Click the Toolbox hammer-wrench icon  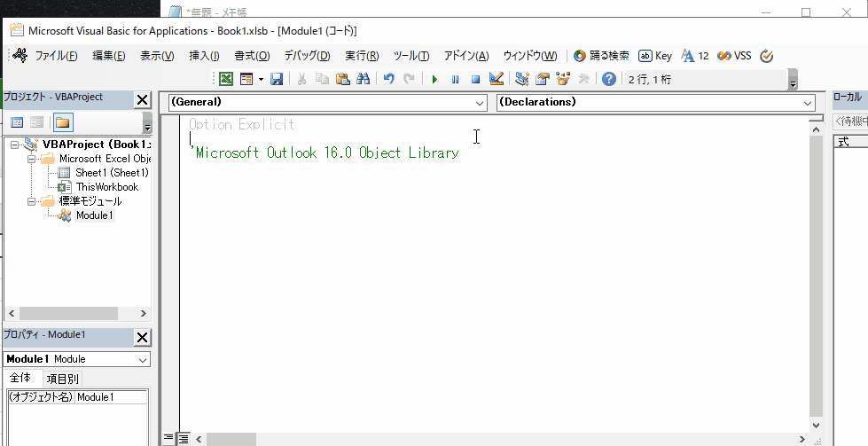coord(583,79)
